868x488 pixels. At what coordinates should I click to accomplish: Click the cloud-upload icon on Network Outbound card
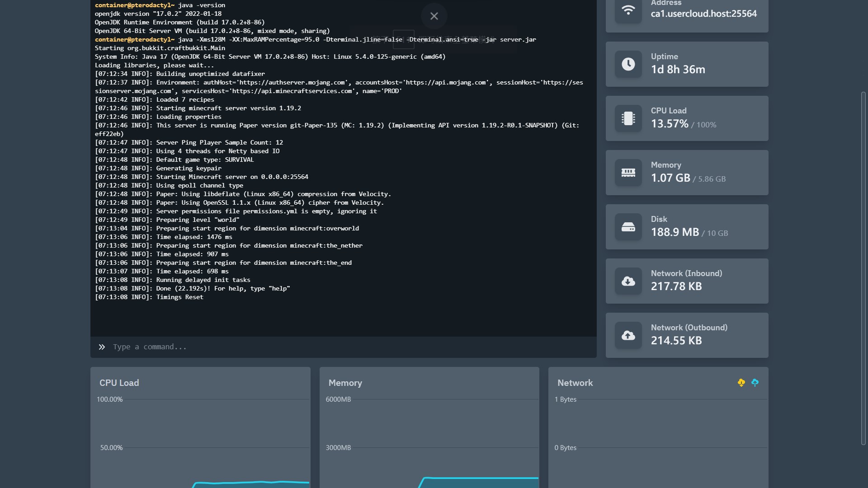coord(628,335)
